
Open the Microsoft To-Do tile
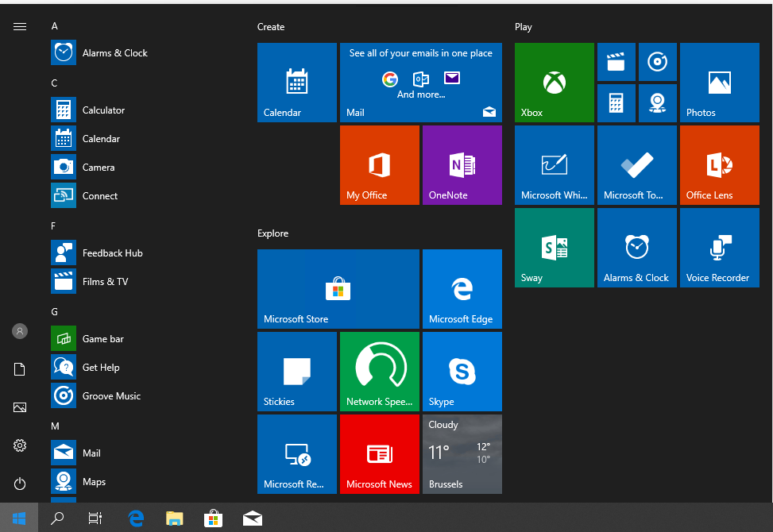pos(637,165)
